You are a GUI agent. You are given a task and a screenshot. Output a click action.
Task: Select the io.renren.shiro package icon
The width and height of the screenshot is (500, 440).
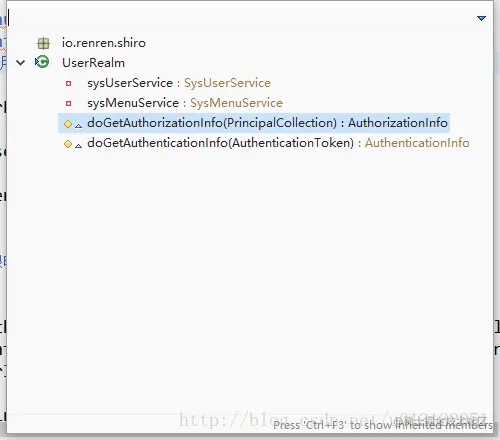coord(43,43)
